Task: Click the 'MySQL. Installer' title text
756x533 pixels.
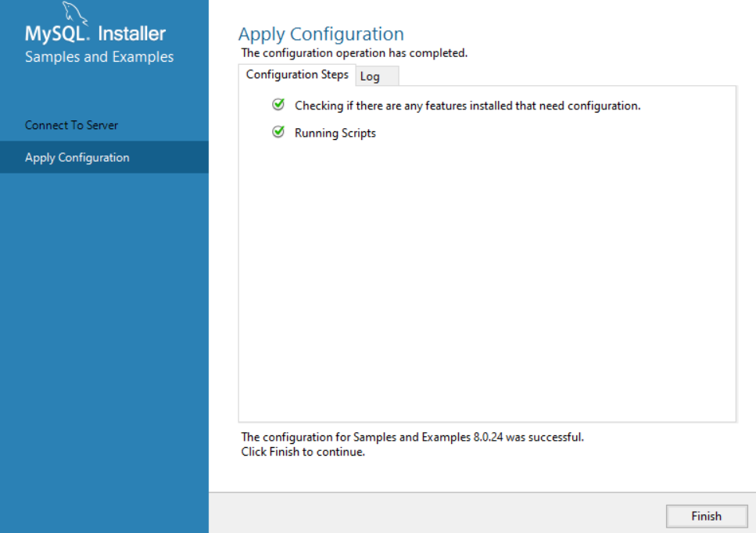Action: click(95, 34)
